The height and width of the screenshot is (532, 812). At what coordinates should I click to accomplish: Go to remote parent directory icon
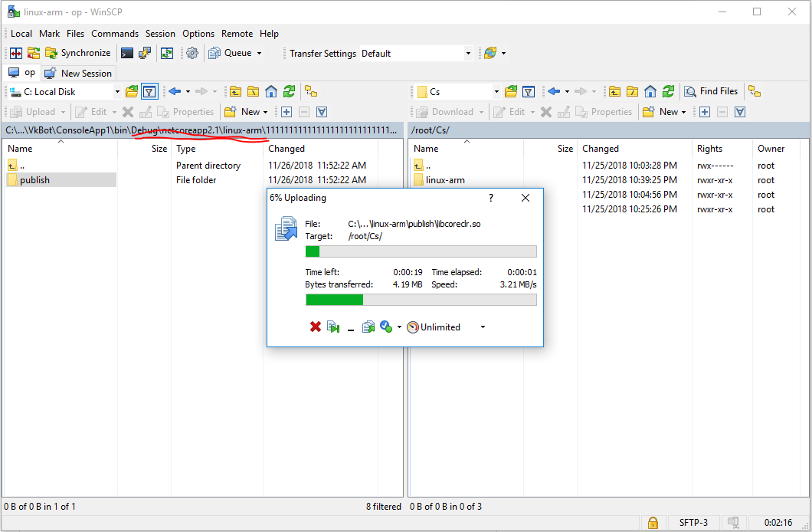pyautogui.click(x=614, y=92)
